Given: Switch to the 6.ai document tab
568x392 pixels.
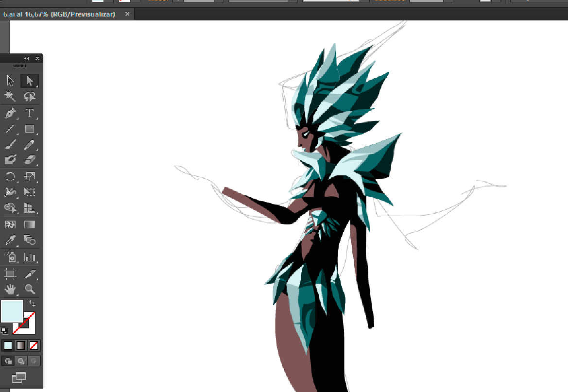Looking at the screenshot, I should (x=59, y=14).
